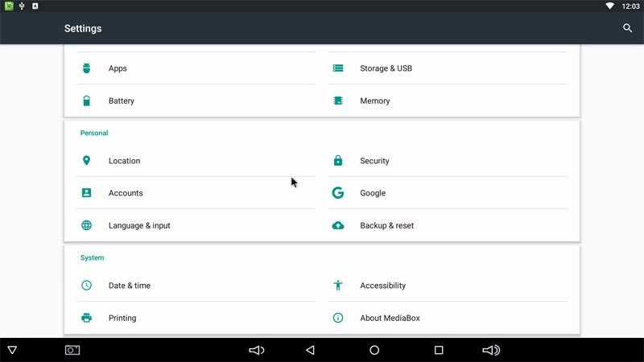This screenshot has width=644, height=362.
Task: Open About MediaBox
Action: 390,318
